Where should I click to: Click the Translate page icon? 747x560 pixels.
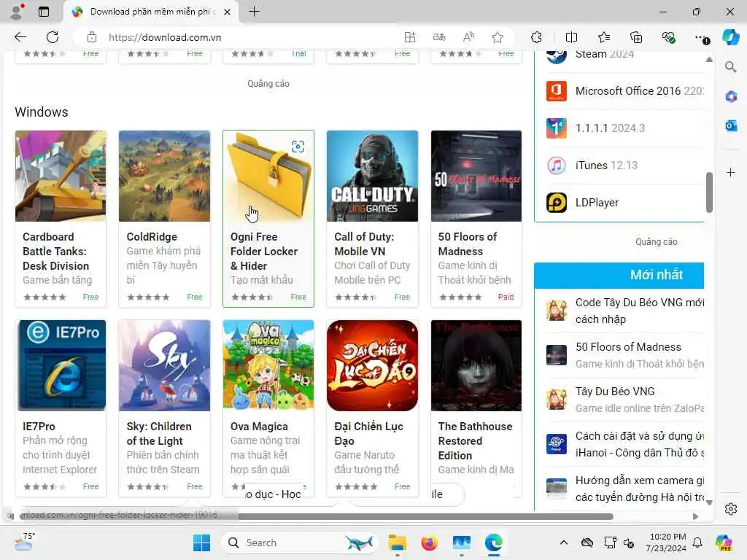(x=439, y=37)
